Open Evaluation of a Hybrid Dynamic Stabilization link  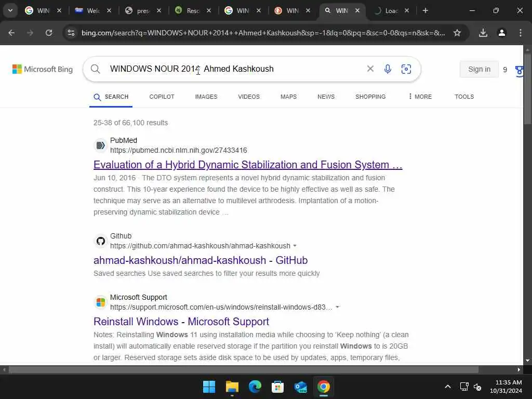click(x=248, y=165)
